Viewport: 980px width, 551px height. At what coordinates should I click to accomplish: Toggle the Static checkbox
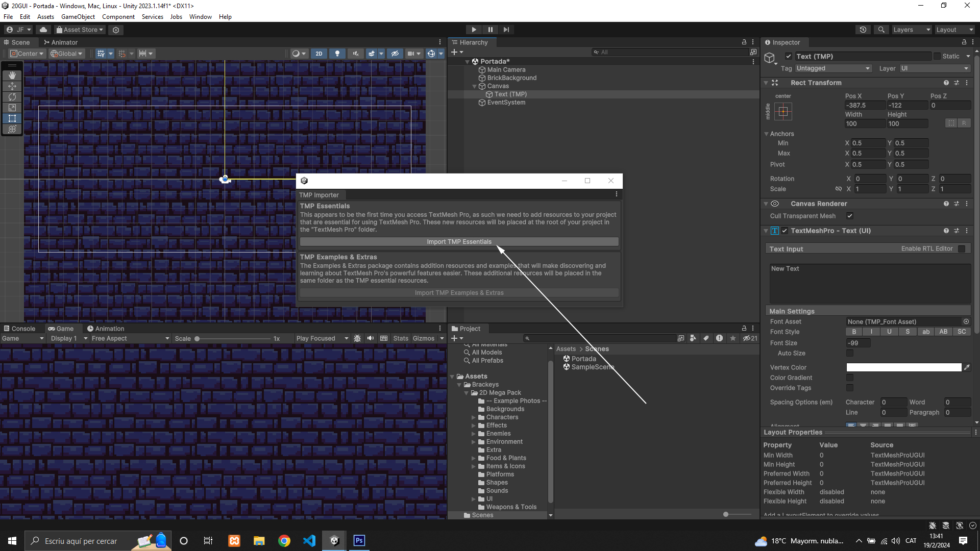[x=937, y=56]
